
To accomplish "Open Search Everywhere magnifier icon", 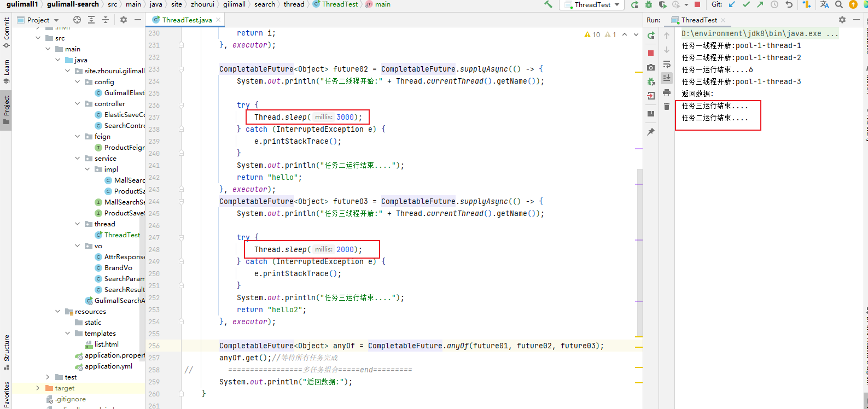I will (839, 4).
